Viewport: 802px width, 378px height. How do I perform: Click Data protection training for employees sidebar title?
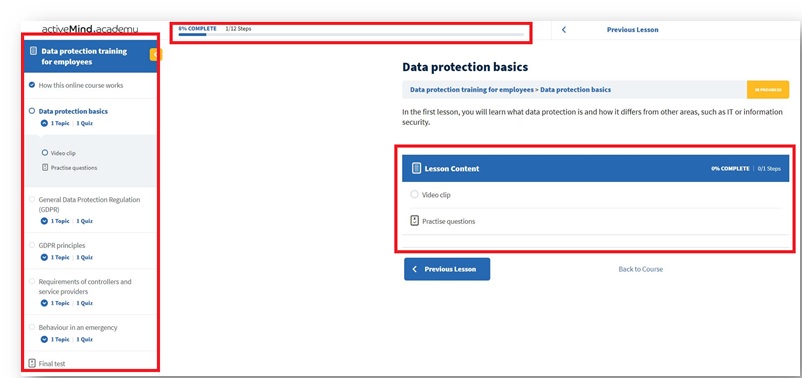[x=84, y=56]
